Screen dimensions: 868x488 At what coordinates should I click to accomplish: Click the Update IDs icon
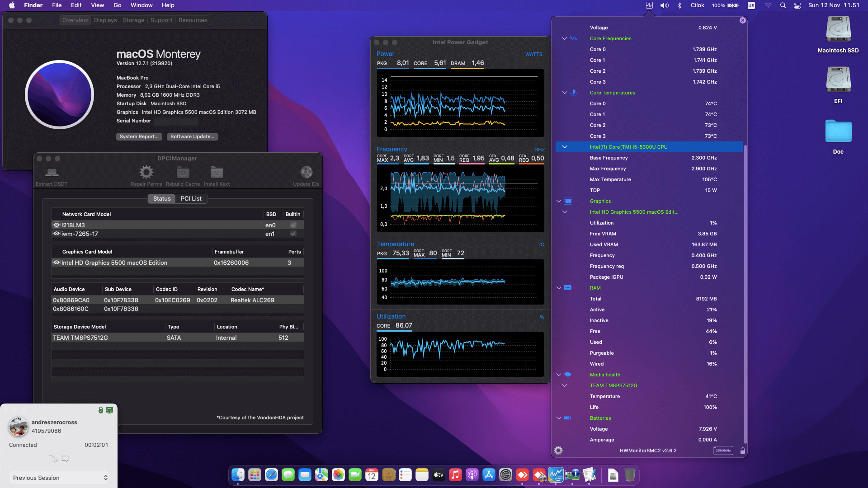[306, 172]
